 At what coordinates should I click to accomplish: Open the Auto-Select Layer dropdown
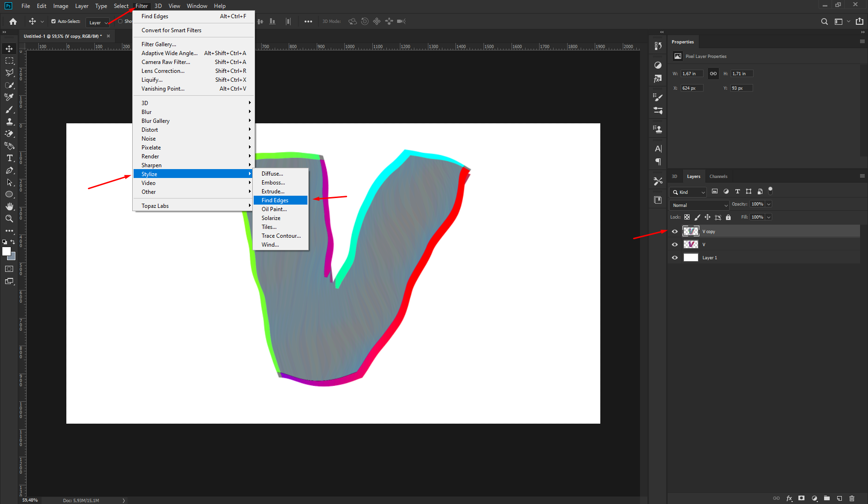coord(98,22)
